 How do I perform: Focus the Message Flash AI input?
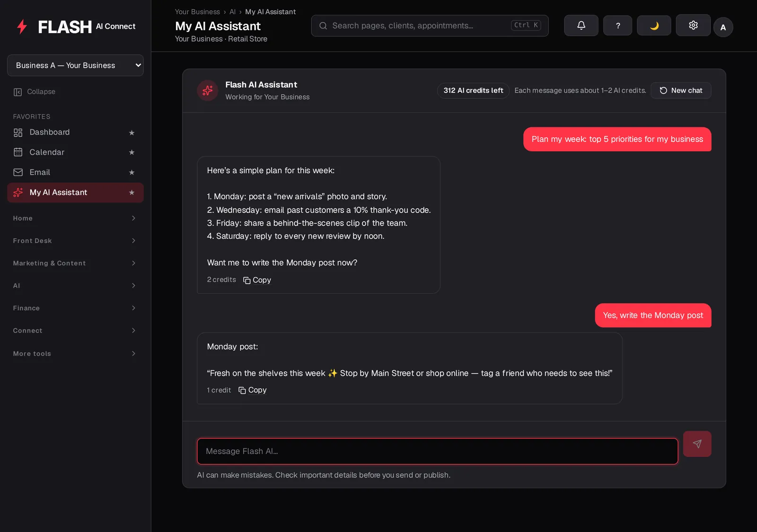click(x=437, y=451)
